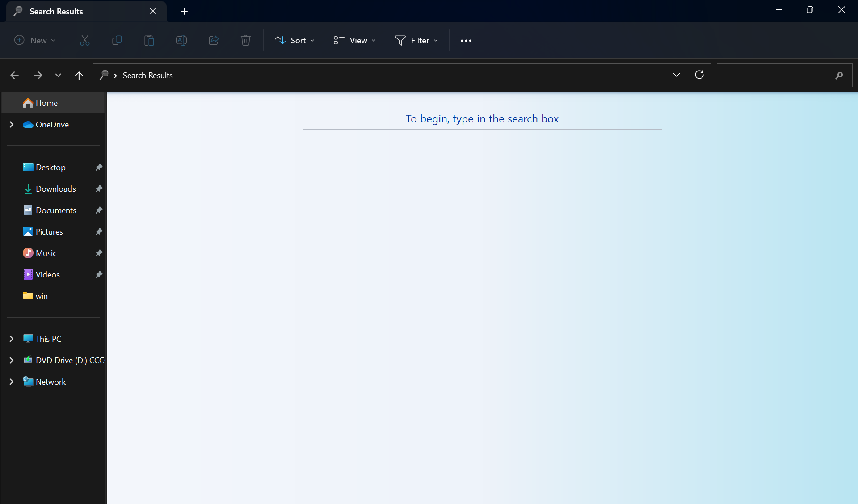Screen dimensions: 858x504
Task: Click the New item icon in toolbar
Action: point(34,40)
